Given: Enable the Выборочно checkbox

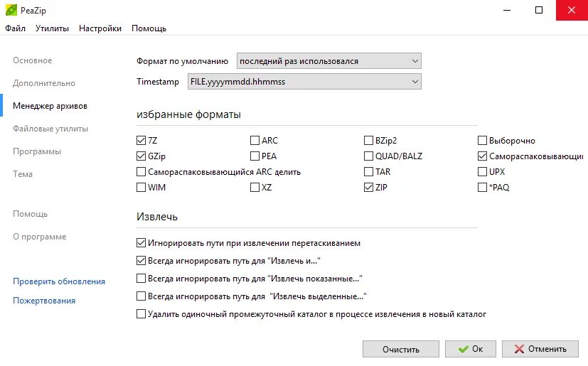Looking at the screenshot, I should pos(482,140).
